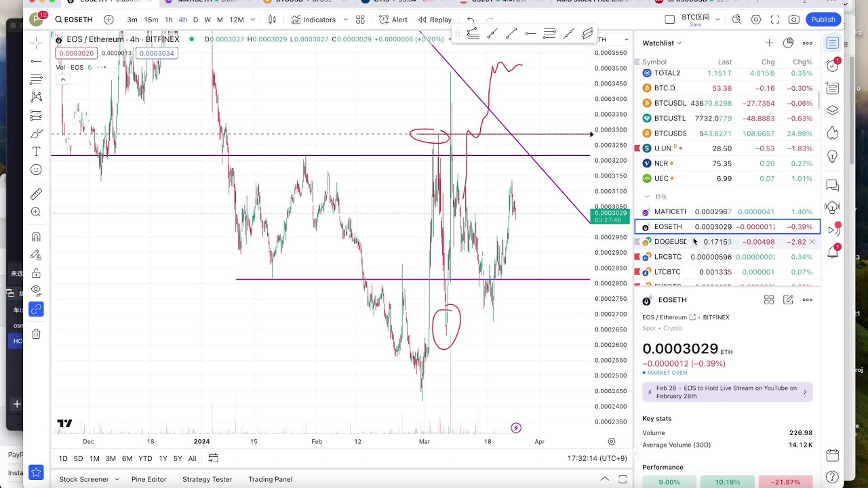
Task: Remove DOGEUSD from the watchlist
Action: (812, 242)
